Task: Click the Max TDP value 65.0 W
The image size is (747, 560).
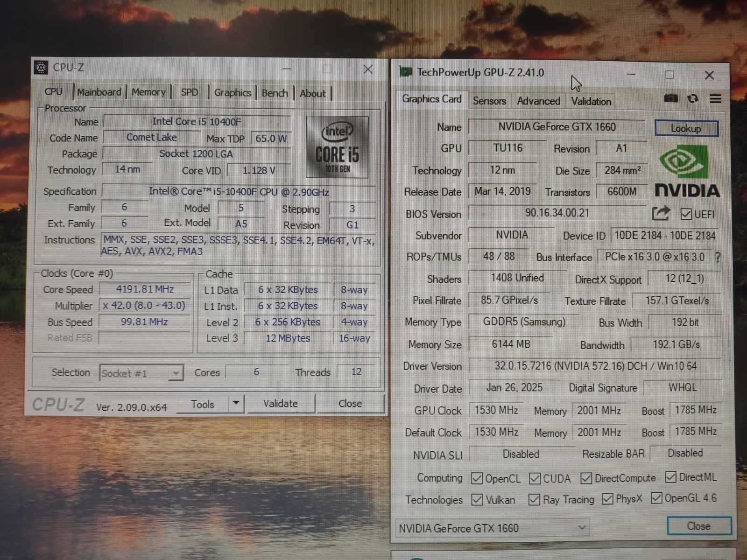Action: coord(271,139)
